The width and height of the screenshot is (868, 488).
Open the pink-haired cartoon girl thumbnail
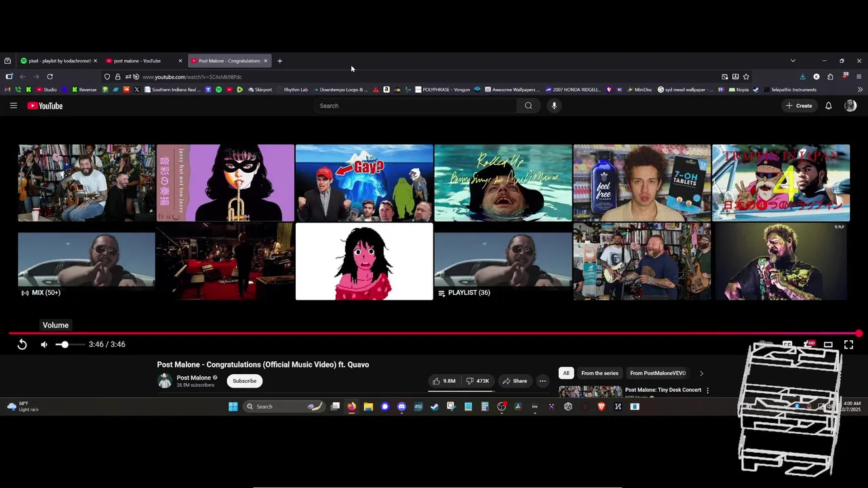(x=364, y=262)
